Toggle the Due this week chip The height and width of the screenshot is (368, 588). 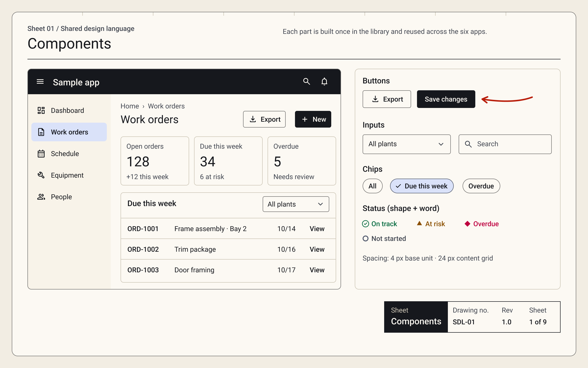[x=422, y=186]
